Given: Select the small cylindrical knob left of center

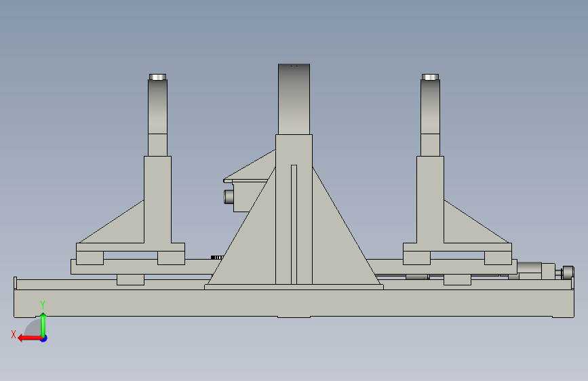Looking at the screenshot, I should pyautogui.click(x=229, y=197).
